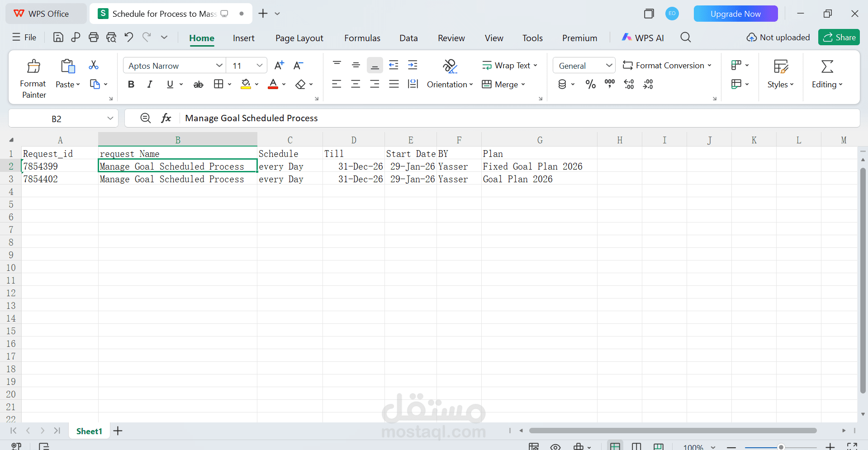
Task: Increase indent icon
Action: click(413, 65)
